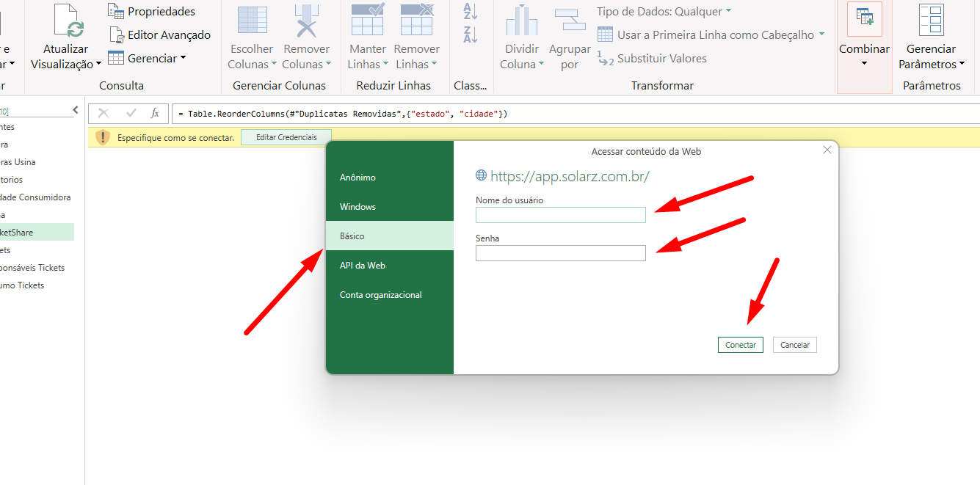The height and width of the screenshot is (485, 980).
Task: Click the Escolher Colunas icon
Action: [252, 21]
